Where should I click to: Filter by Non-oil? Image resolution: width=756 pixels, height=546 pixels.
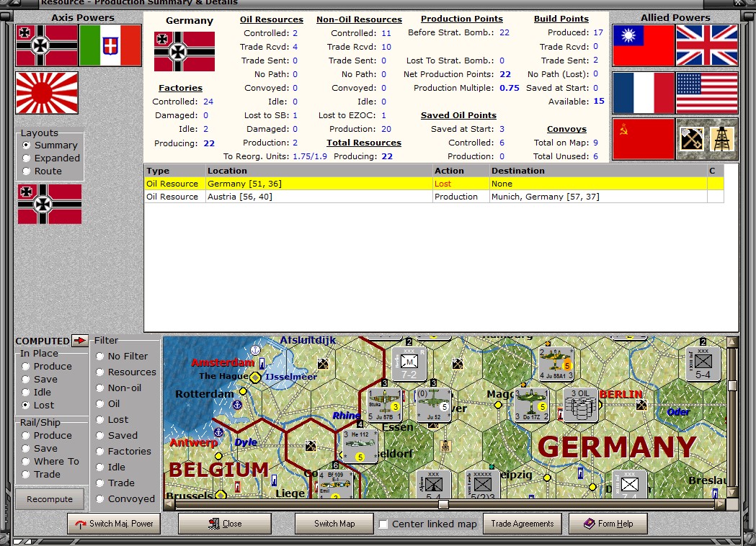pos(119,388)
